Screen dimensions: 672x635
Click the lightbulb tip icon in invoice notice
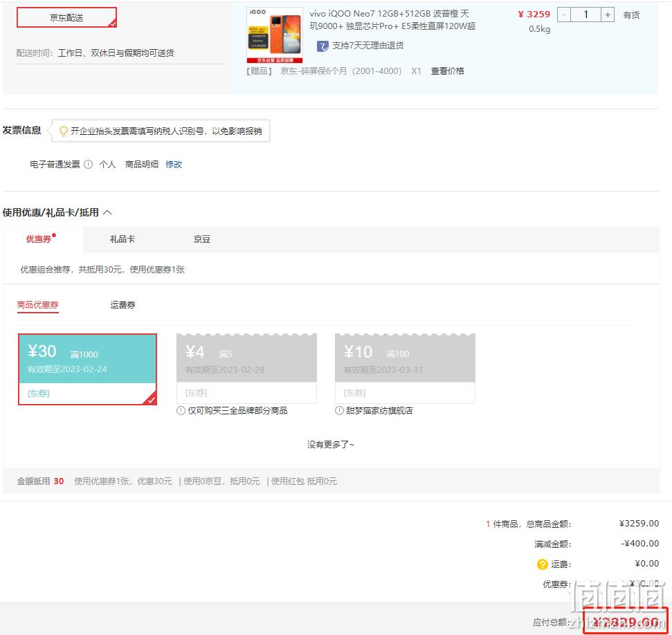coord(64,131)
